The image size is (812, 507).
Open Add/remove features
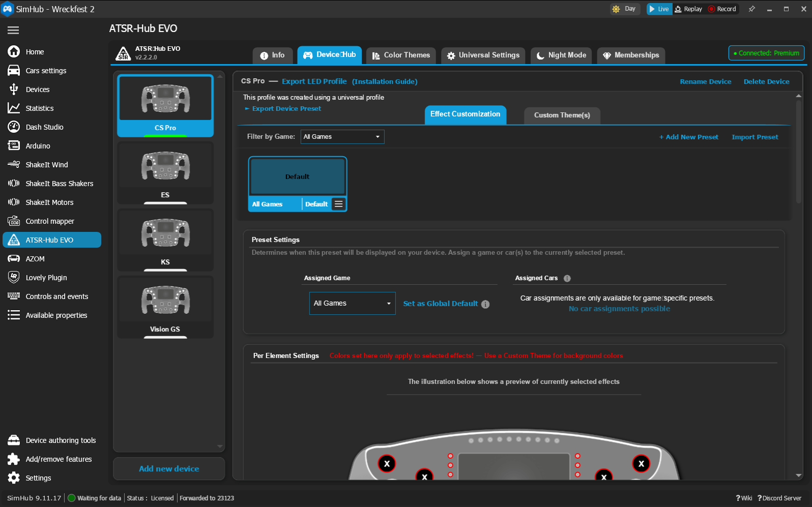59,459
